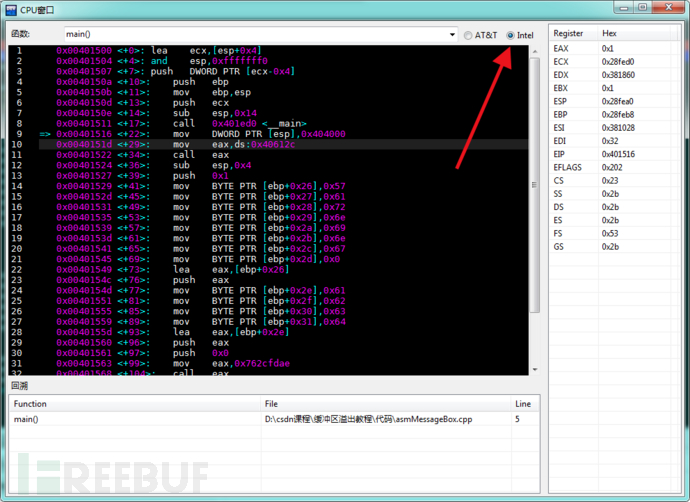Click the main() row in backtrace table
690x502 pixels.
[275, 419]
